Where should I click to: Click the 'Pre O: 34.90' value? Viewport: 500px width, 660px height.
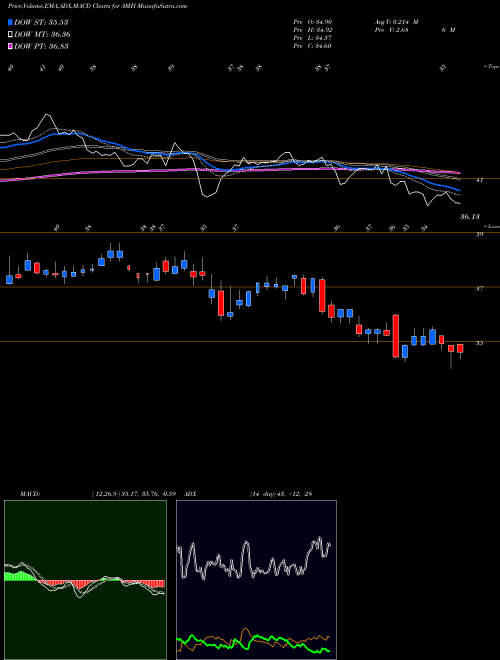tap(313, 22)
